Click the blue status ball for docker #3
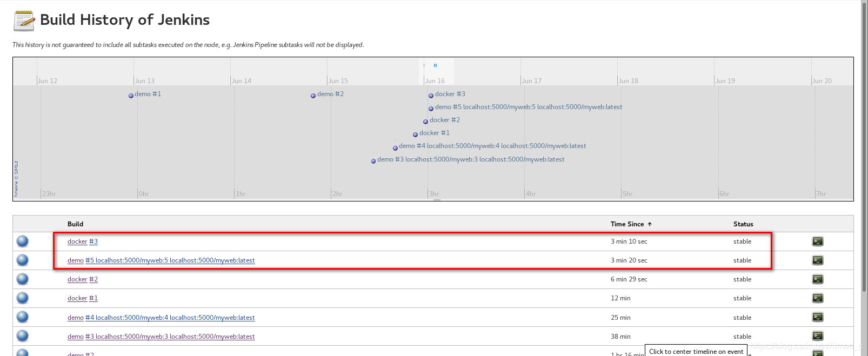Image resolution: width=868 pixels, height=356 pixels. (23, 241)
